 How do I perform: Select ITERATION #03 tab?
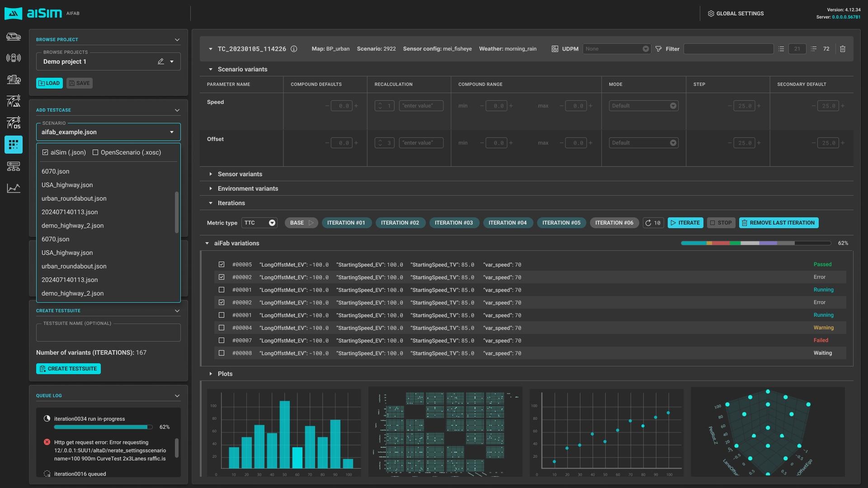coord(453,223)
